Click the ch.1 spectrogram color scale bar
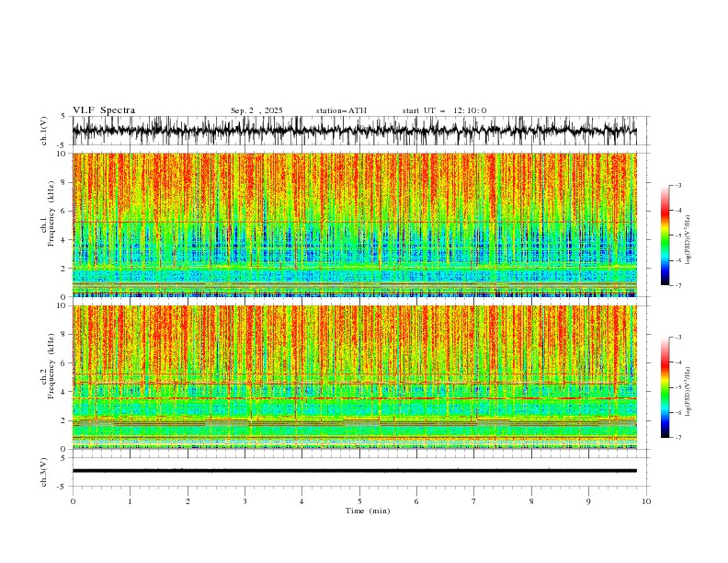 coord(665,236)
